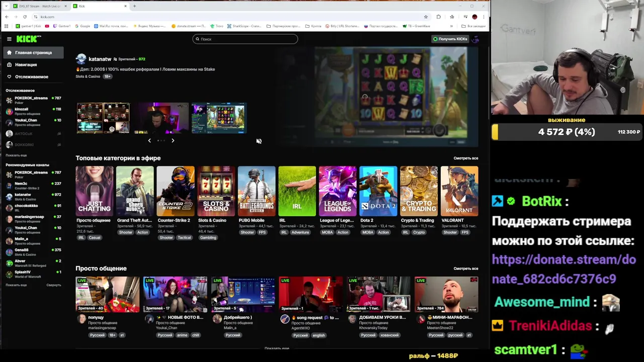This screenshot has width=644, height=362.
Task: Click english tag under AgentWXO stream
Action: click(318, 335)
